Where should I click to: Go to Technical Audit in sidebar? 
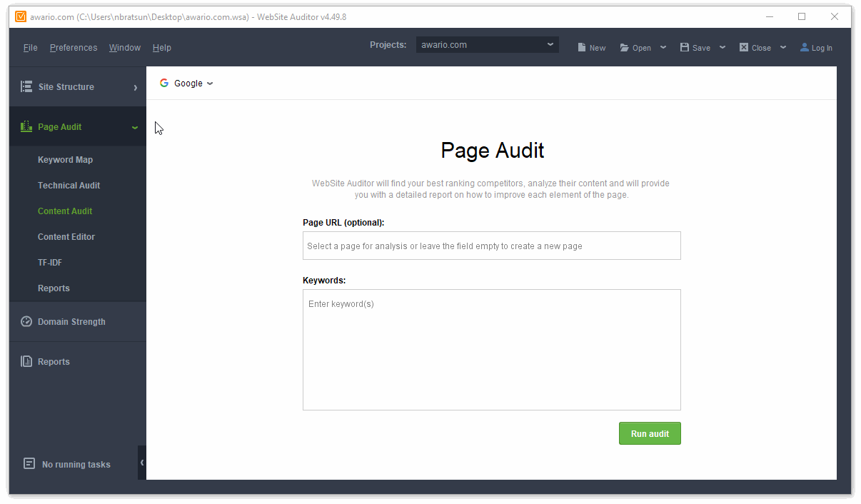pos(69,185)
